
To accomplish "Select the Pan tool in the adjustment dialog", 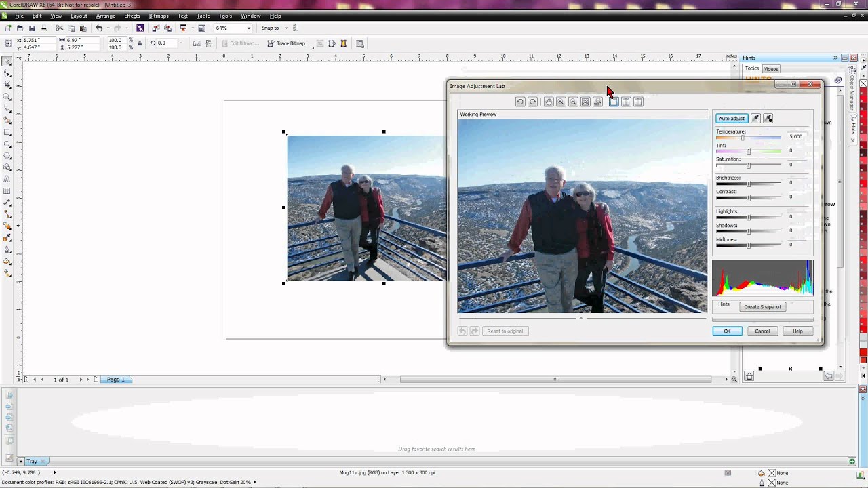I will coord(549,102).
